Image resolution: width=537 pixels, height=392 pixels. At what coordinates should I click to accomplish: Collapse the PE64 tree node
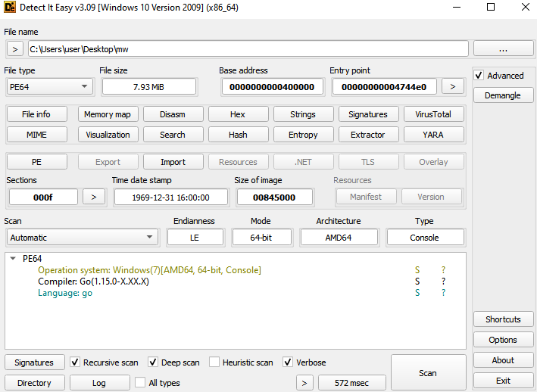click(12, 258)
